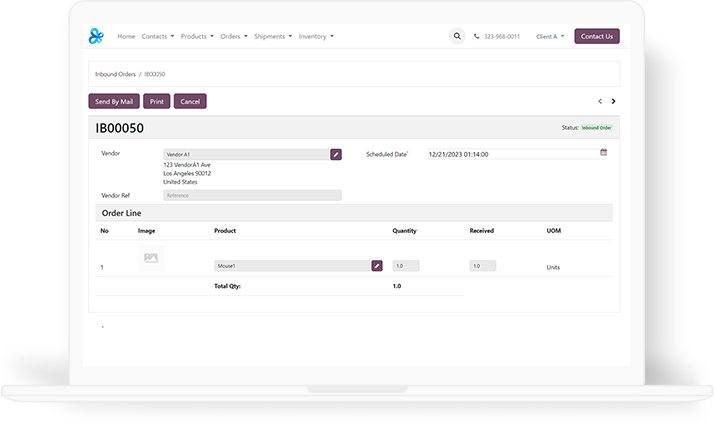Screen dimensions: 715x430
Task: Click the Total Qty value 1.0
Action: 397,286
